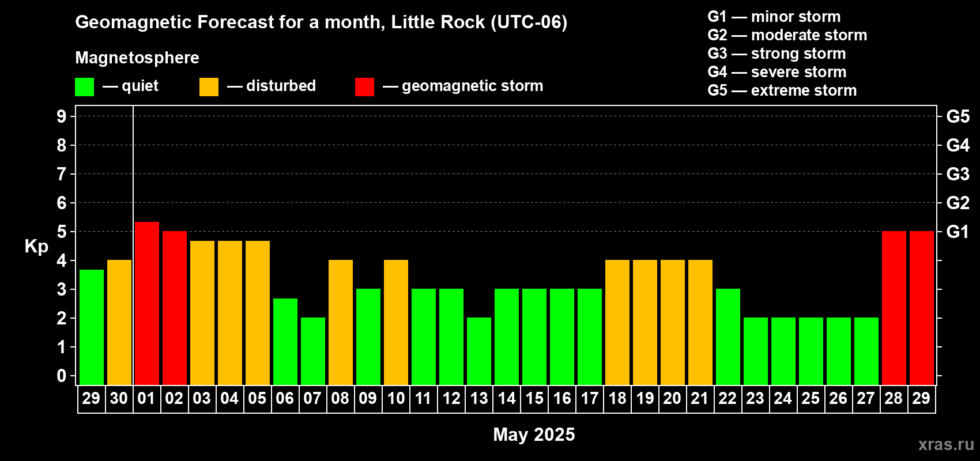Click the green bar for date 25
The width and height of the screenshot is (980, 461).
click(811, 351)
